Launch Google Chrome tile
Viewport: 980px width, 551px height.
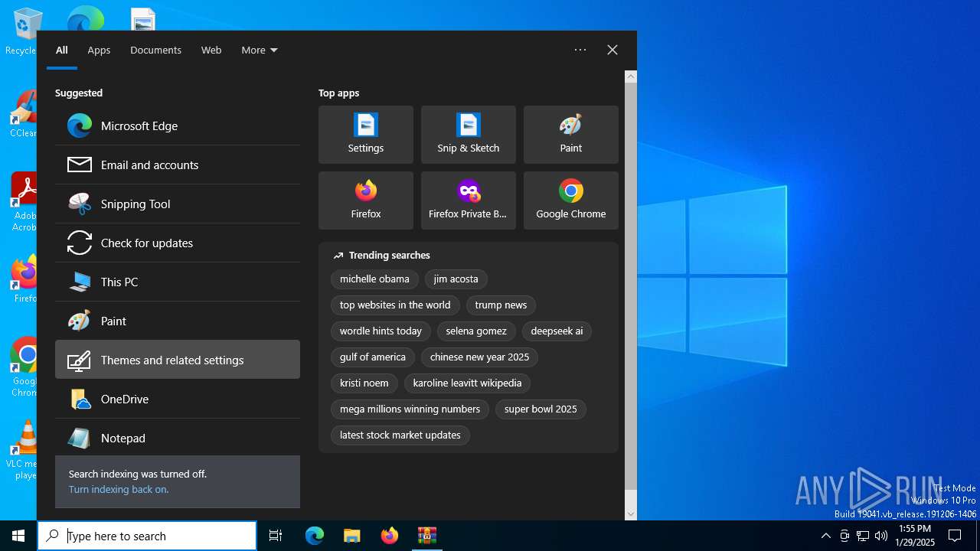click(571, 201)
